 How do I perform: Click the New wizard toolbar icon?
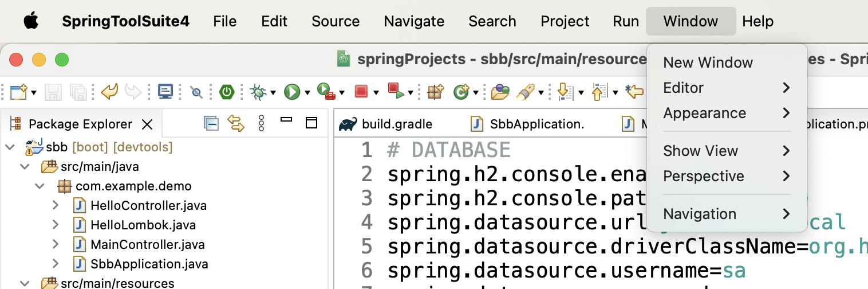tap(19, 92)
